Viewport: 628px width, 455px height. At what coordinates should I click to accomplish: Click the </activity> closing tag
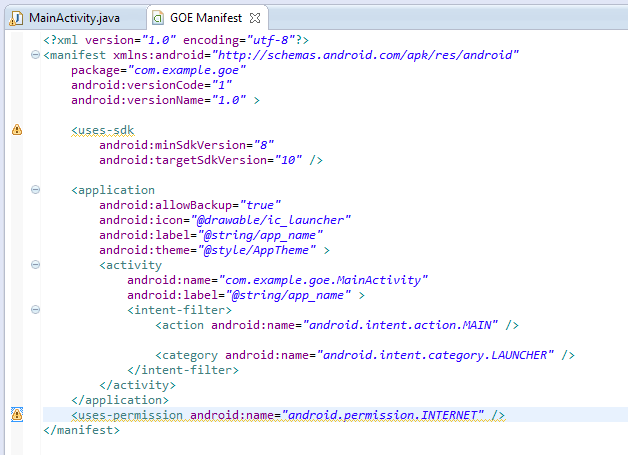pyautogui.click(x=137, y=385)
